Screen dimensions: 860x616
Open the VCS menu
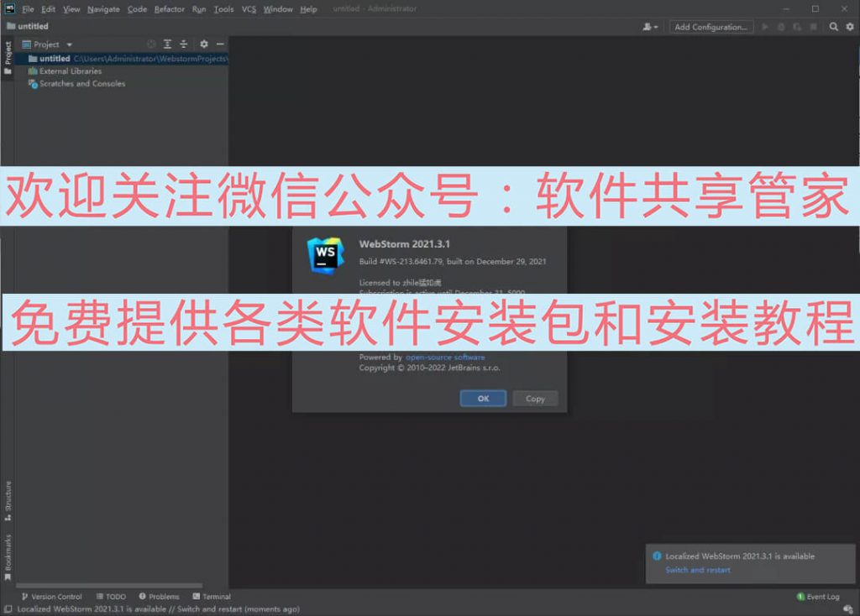pos(249,9)
